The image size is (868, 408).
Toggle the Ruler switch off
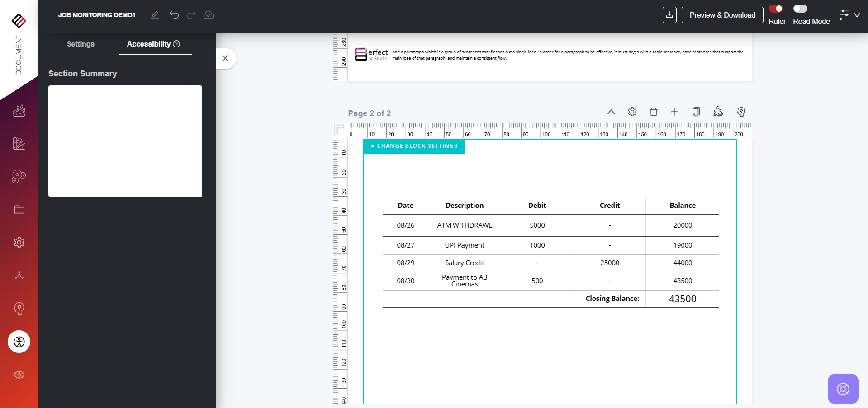pos(776,9)
